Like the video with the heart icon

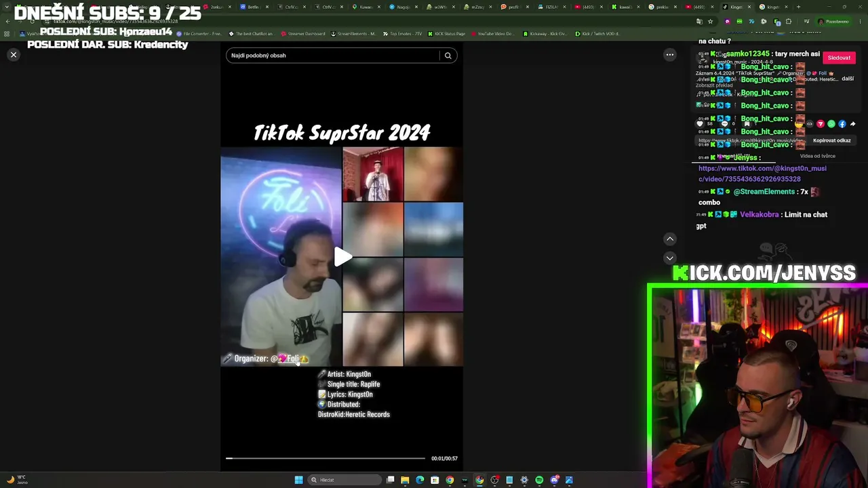700,124
